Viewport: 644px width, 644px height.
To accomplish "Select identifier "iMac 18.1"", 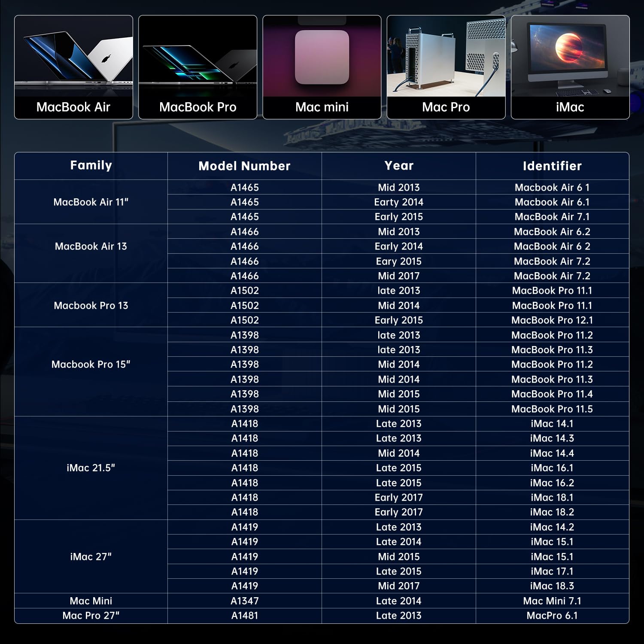I will click(x=552, y=498).
